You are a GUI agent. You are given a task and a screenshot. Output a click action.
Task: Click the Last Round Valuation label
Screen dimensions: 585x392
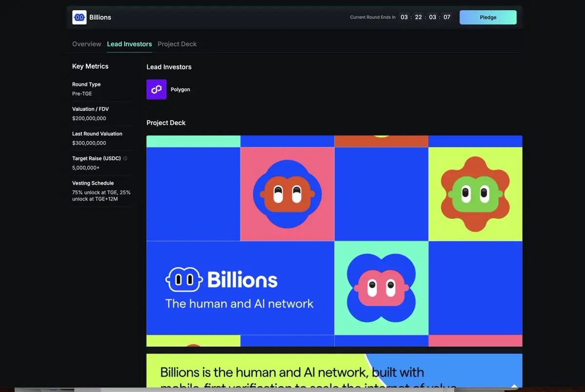[97, 134]
